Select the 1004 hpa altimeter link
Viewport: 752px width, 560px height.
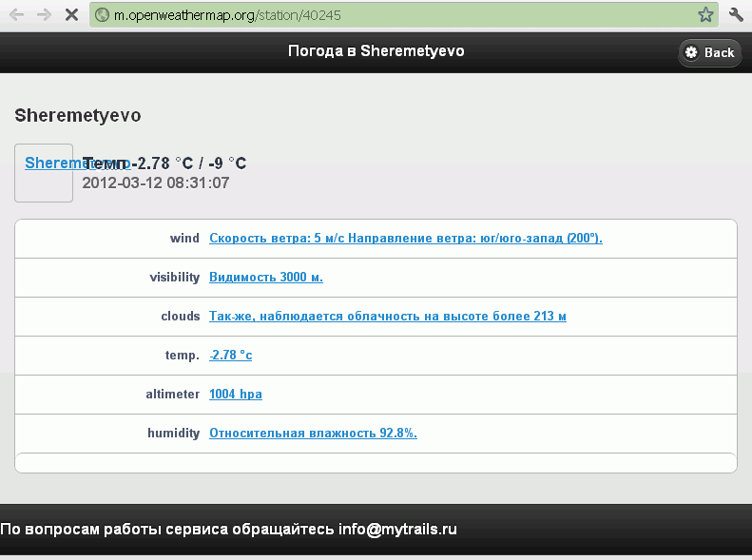[235, 395]
